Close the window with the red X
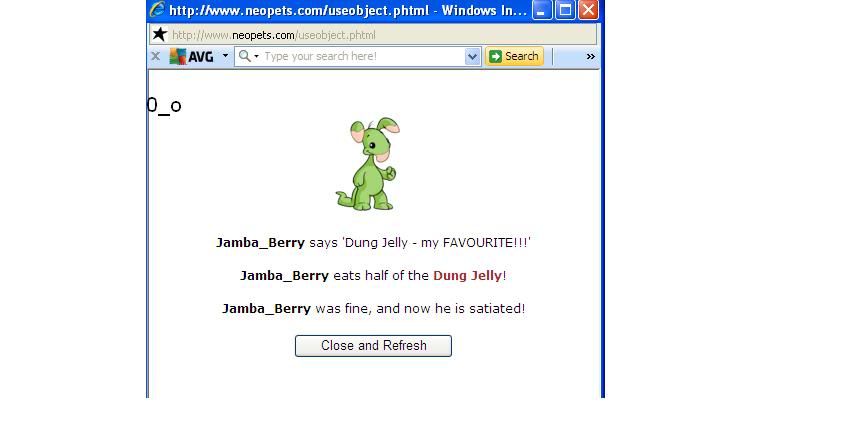Screen dimensions: 844x427 coord(588,10)
